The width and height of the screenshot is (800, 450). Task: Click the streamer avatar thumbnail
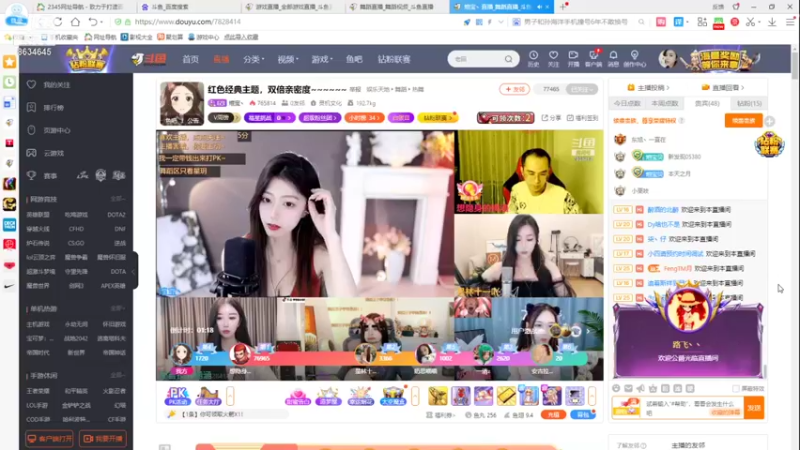point(182,104)
